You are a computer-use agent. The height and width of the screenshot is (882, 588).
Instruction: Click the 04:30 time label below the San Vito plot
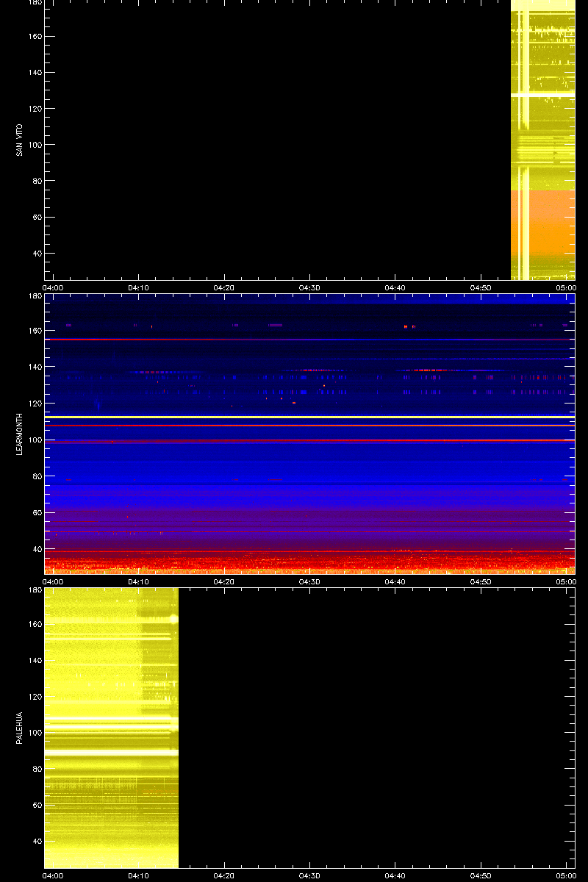[309, 287]
